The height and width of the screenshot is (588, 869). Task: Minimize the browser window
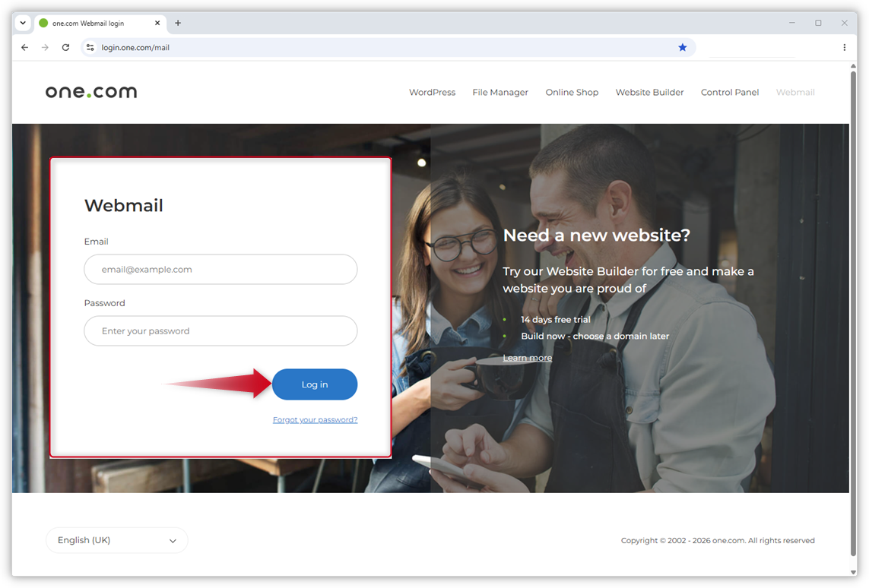[x=792, y=24]
